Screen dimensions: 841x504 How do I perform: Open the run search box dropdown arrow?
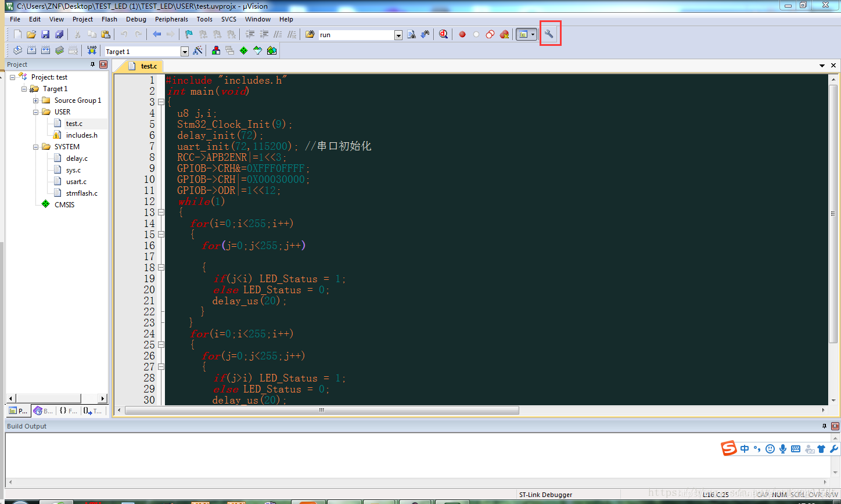coord(398,35)
